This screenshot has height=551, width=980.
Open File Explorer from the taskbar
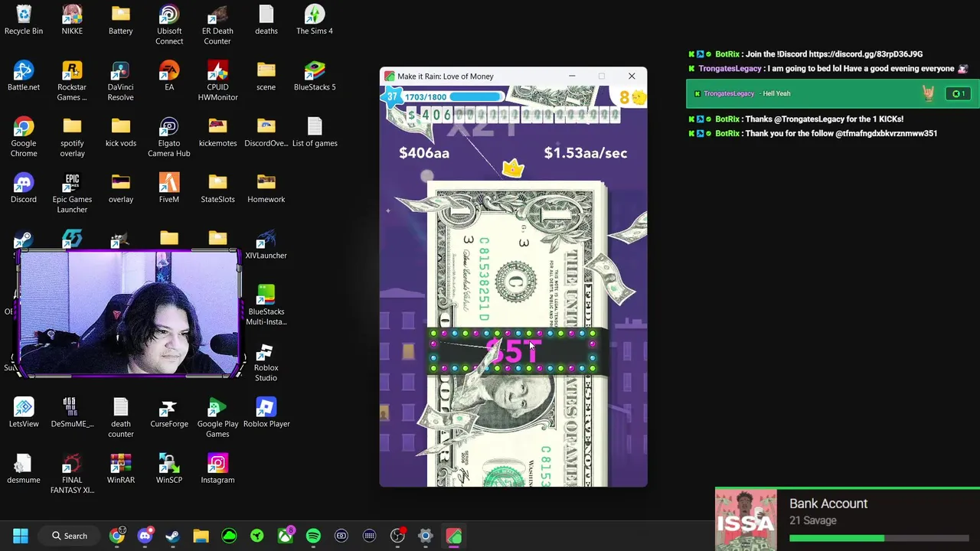201,536
